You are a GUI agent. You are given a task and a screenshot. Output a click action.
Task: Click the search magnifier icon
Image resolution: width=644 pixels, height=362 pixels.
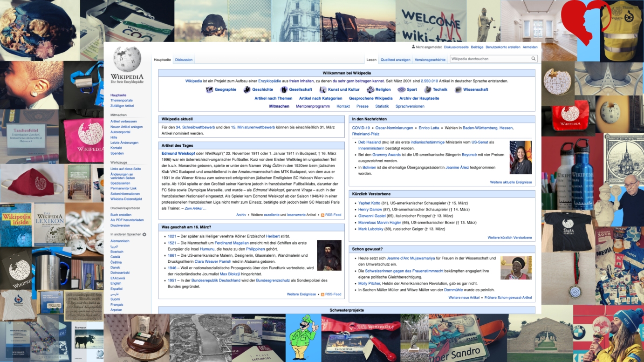(533, 59)
